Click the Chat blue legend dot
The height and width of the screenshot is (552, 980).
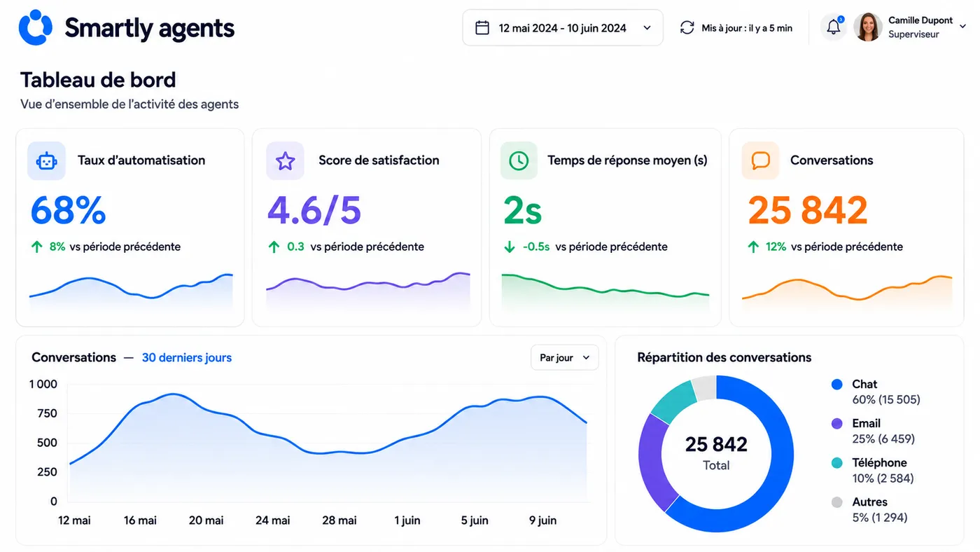[836, 385]
